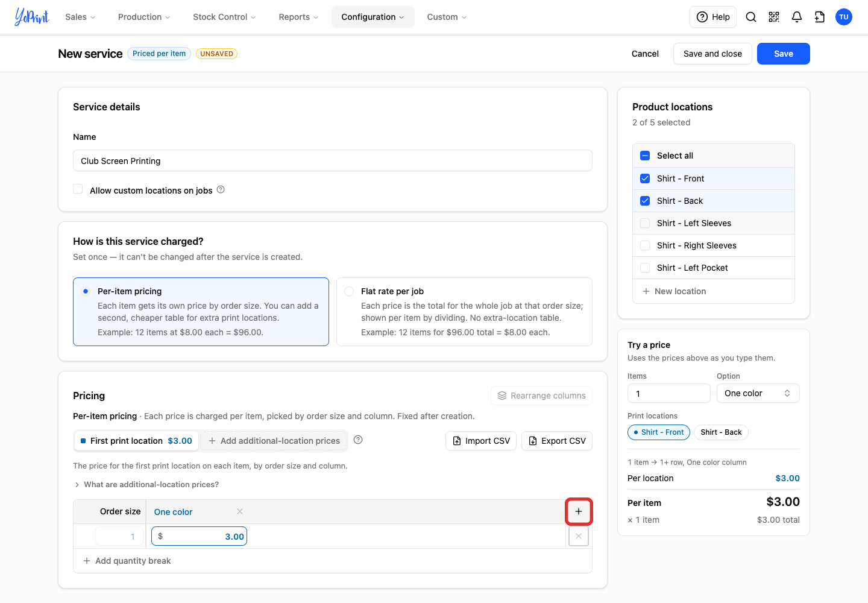868x603 pixels.
Task: Switch to First print location tab
Action: click(x=137, y=441)
